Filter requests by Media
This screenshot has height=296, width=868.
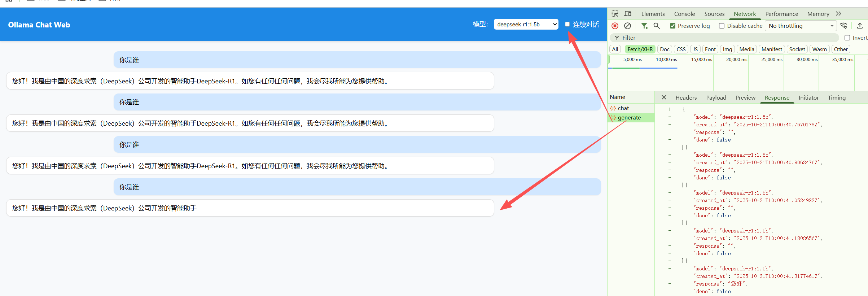coord(746,49)
